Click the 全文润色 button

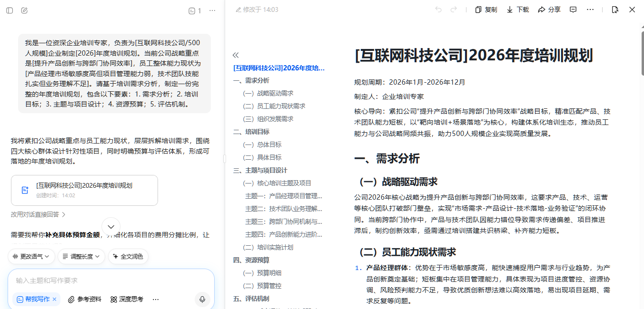click(x=128, y=257)
